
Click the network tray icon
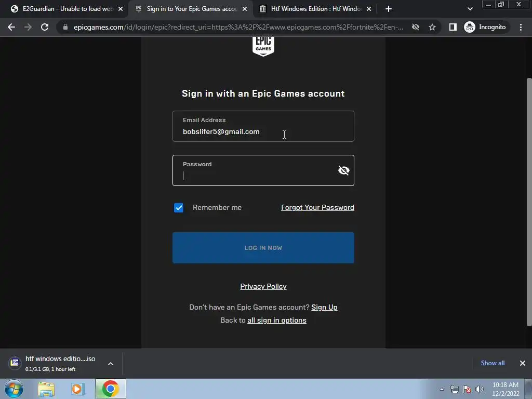tap(454, 389)
